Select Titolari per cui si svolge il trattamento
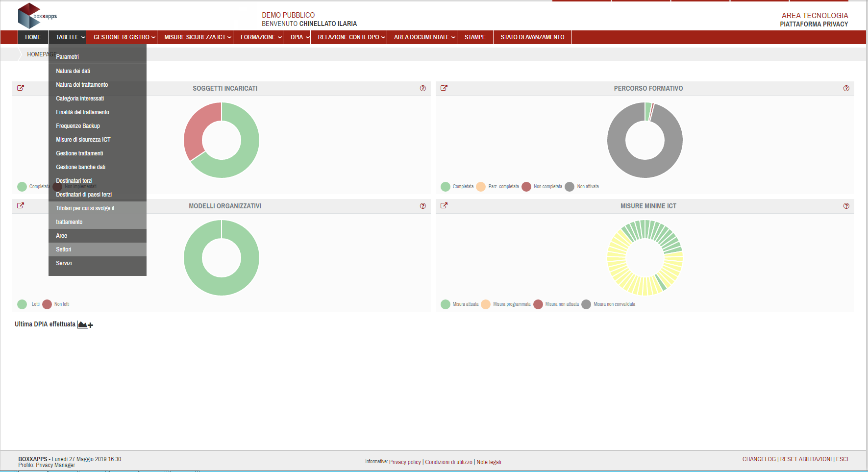The image size is (868, 472). [98, 215]
